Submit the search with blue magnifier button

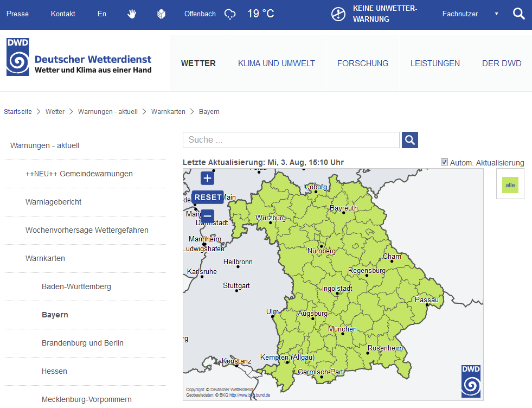coord(410,140)
